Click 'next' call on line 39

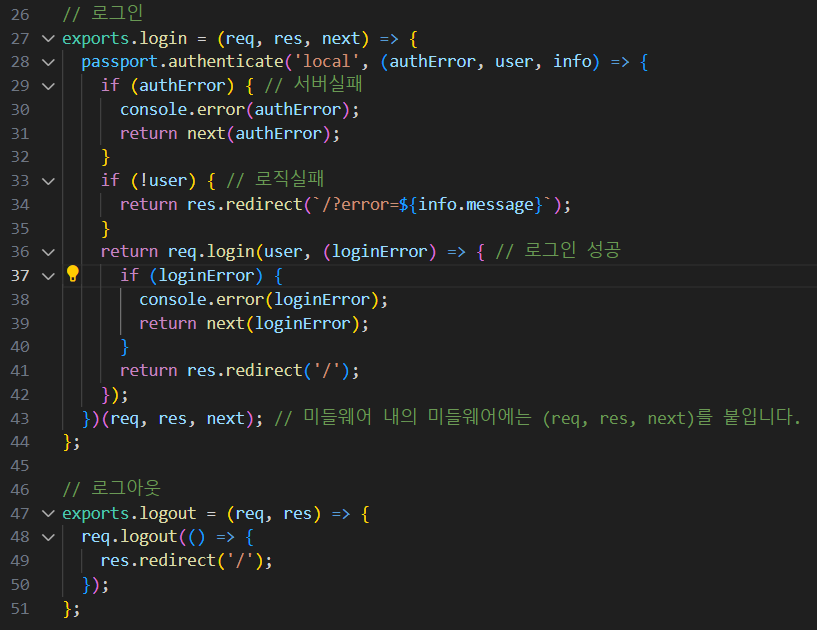click(226, 324)
